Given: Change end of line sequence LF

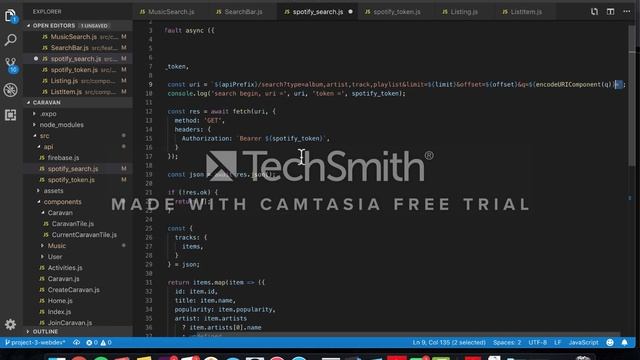Looking at the screenshot, I should click(x=558, y=342).
